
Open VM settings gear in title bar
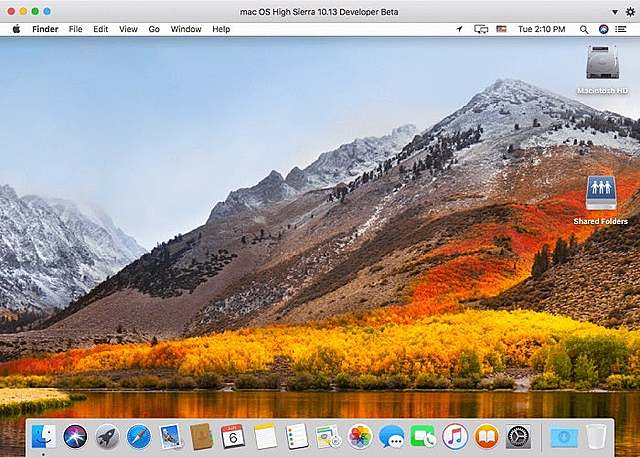[x=631, y=11]
